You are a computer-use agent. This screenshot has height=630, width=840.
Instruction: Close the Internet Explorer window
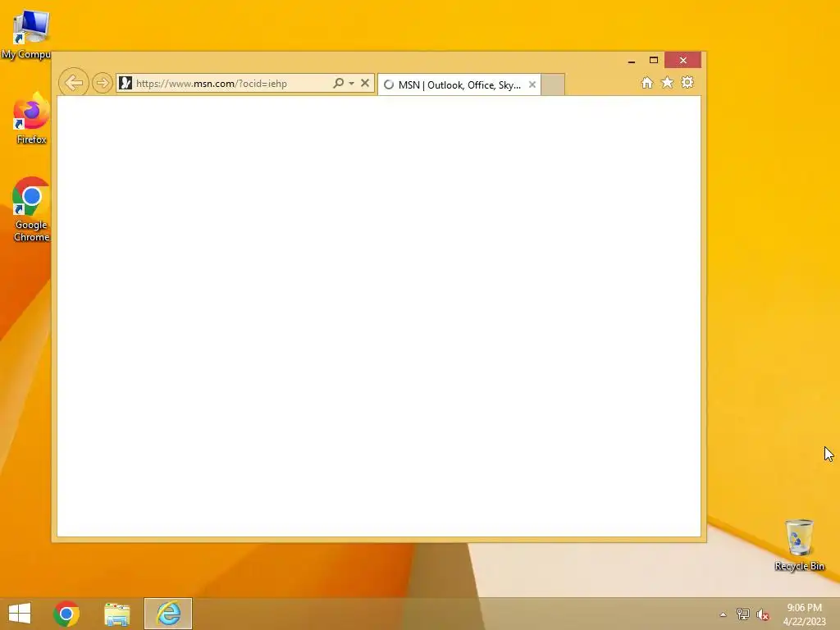683,60
